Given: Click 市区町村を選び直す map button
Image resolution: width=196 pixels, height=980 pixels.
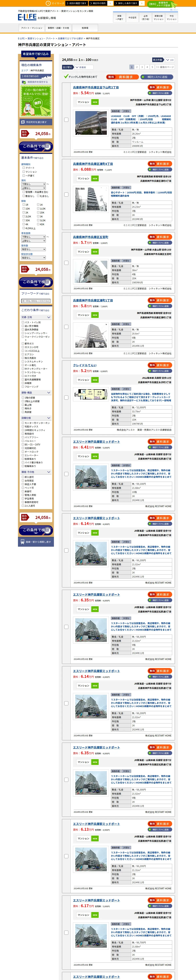Looking at the screenshot, I should pos(36,122).
